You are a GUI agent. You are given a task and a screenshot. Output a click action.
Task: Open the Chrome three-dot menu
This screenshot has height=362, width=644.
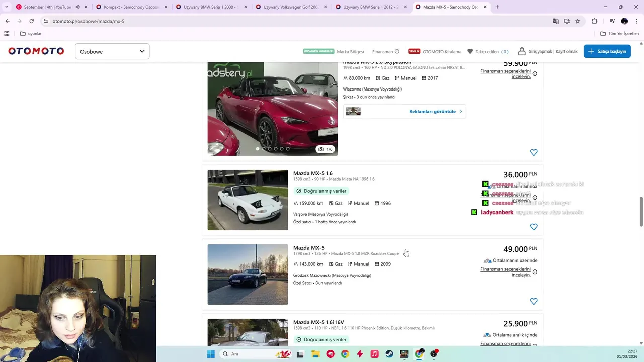pyautogui.click(x=636, y=21)
